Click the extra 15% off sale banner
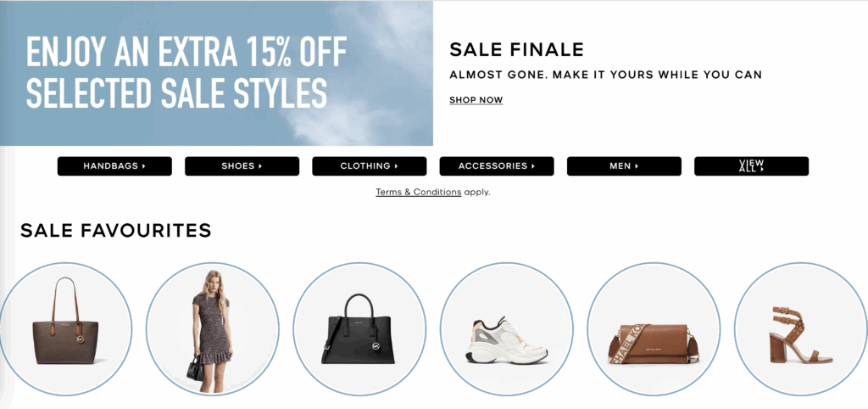Image resolution: width=868 pixels, height=409 pixels. pos(216,73)
